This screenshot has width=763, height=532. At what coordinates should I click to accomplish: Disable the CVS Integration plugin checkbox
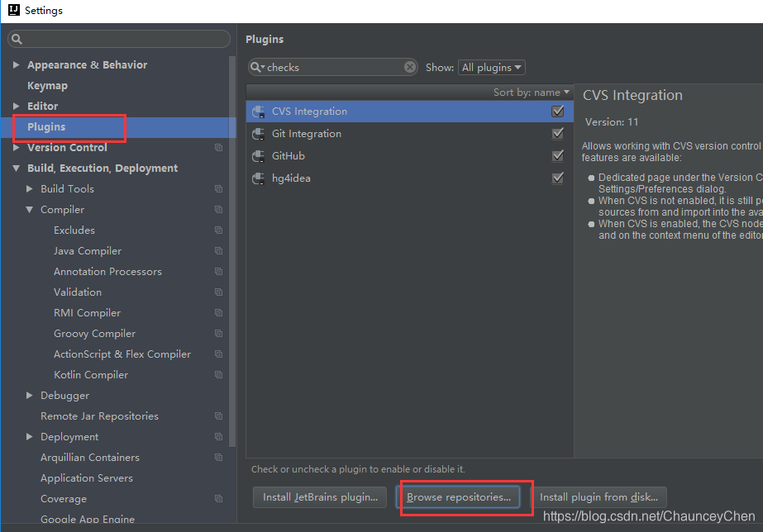558,112
